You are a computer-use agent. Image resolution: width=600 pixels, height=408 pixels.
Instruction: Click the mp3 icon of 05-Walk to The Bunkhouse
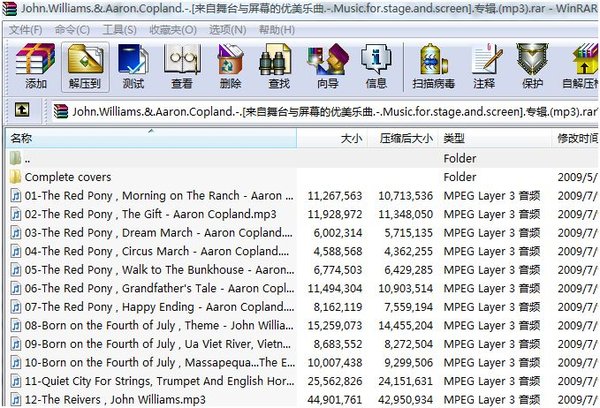(16, 270)
